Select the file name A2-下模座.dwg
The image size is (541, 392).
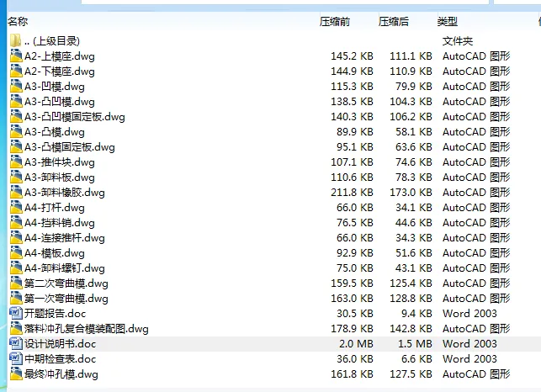(60, 72)
